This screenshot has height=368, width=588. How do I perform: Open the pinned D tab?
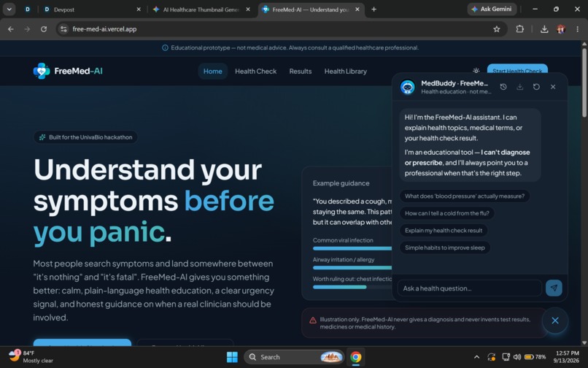[x=28, y=9]
